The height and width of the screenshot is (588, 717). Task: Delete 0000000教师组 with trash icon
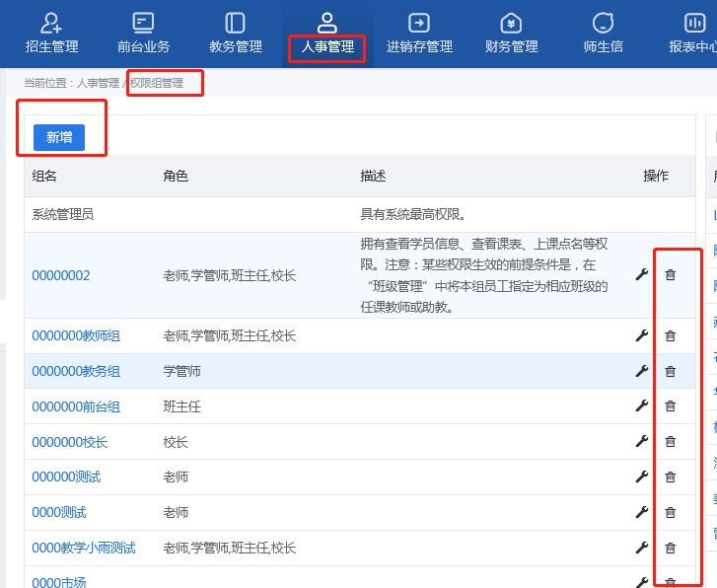(671, 335)
